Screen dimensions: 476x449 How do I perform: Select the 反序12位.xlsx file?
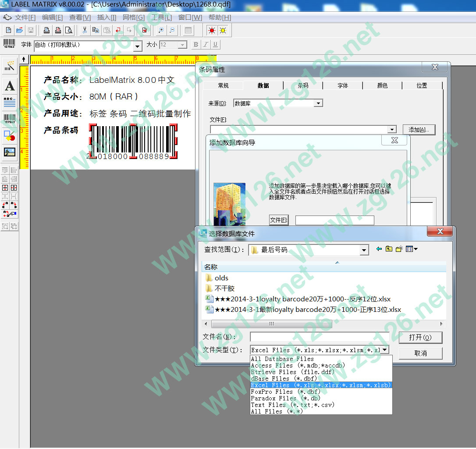point(298,299)
